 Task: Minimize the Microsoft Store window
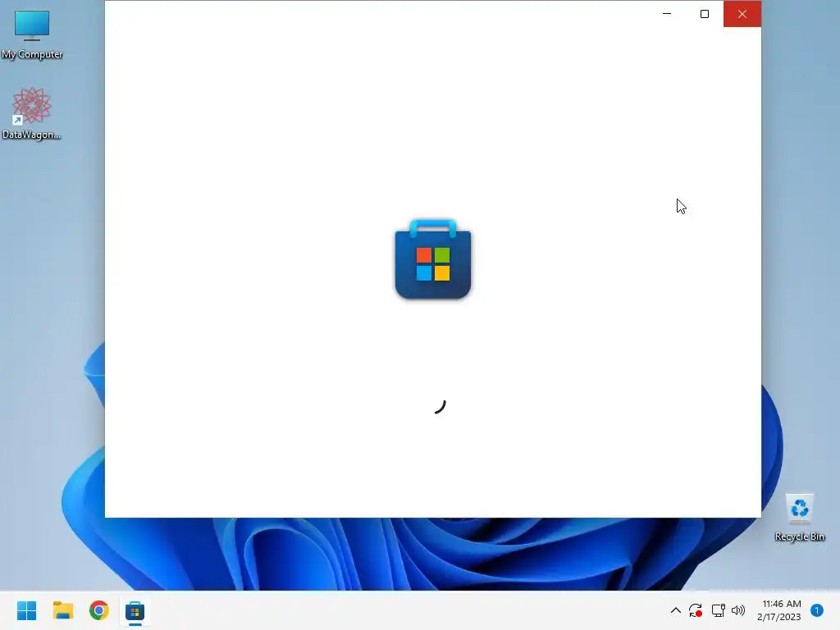(x=667, y=14)
